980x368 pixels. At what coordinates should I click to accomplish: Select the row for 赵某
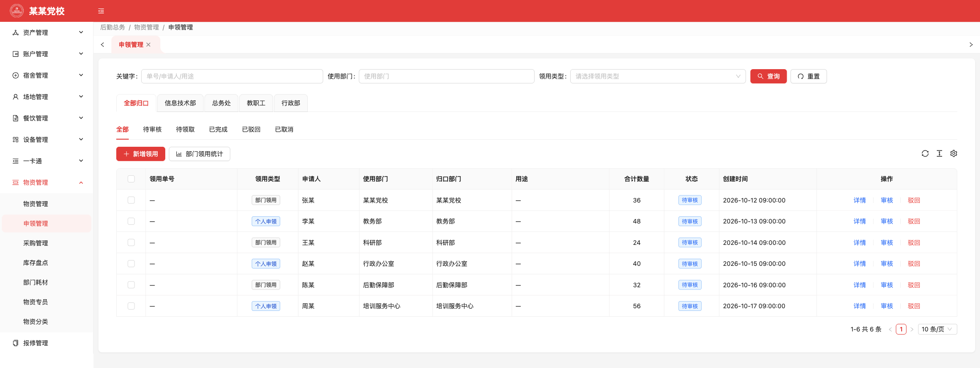click(131, 264)
